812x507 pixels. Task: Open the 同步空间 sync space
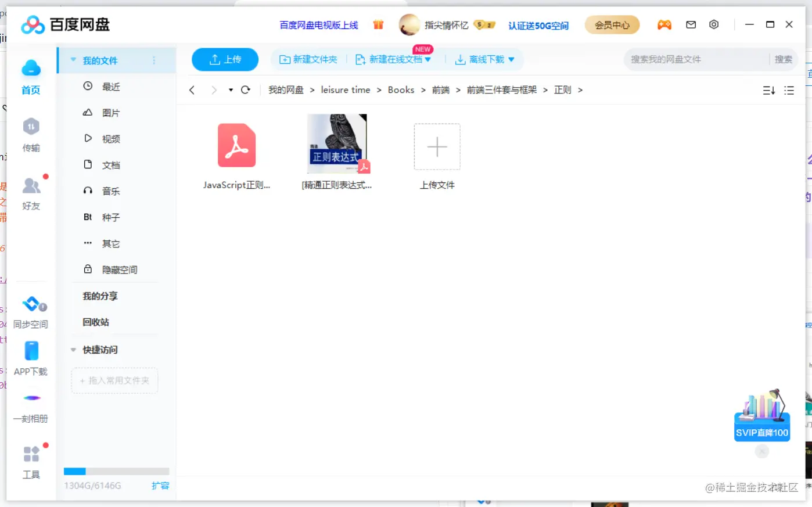pos(31,312)
